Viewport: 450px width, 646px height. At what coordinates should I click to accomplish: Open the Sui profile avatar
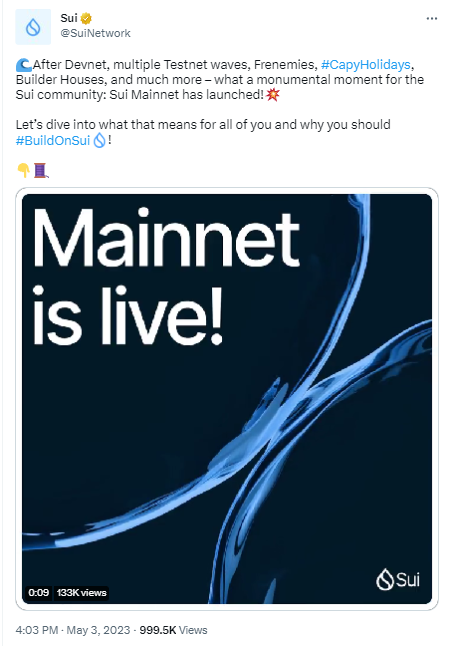coord(33,27)
